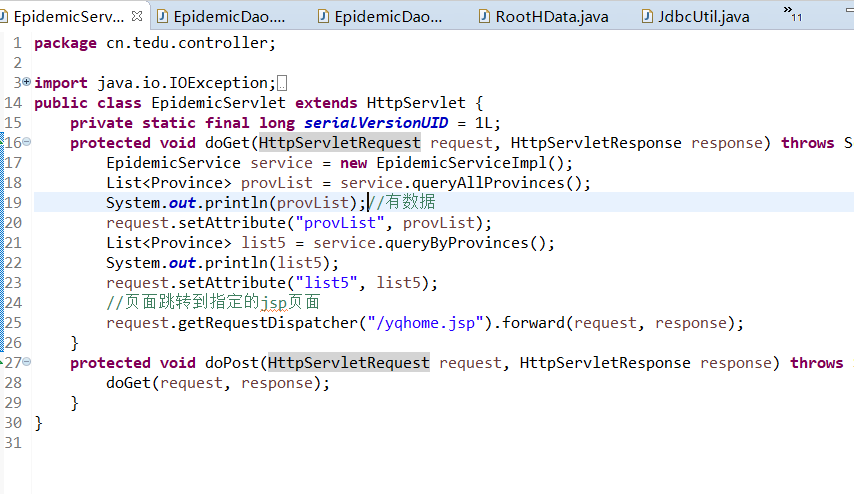The height and width of the screenshot is (494, 854).
Task: Click the Java file icon on RootHData.java tab
Action: tap(484, 17)
